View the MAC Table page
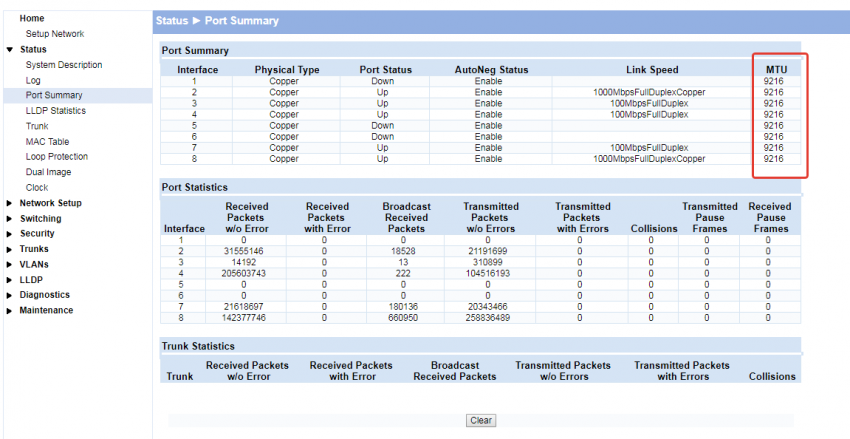 click(47, 142)
